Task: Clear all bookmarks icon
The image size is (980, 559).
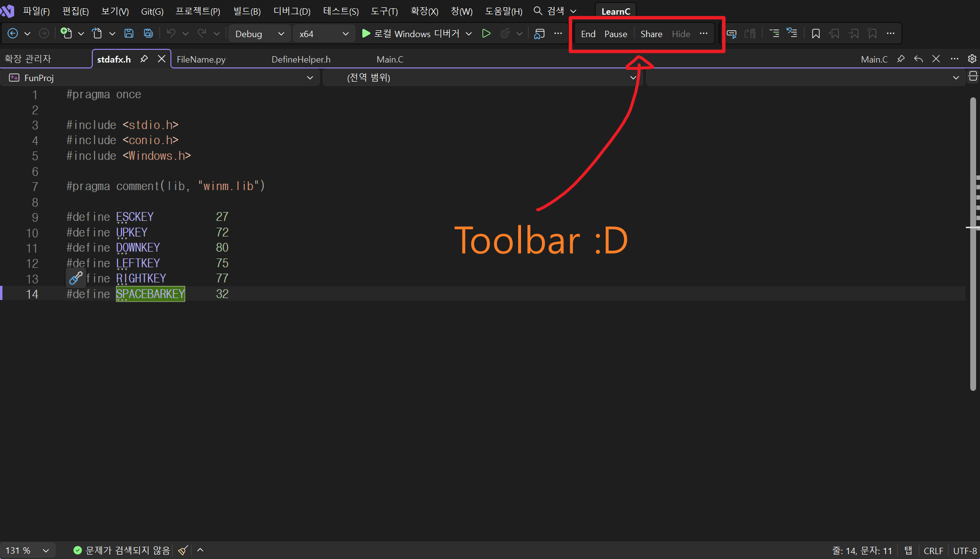Action: click(872, 33)
